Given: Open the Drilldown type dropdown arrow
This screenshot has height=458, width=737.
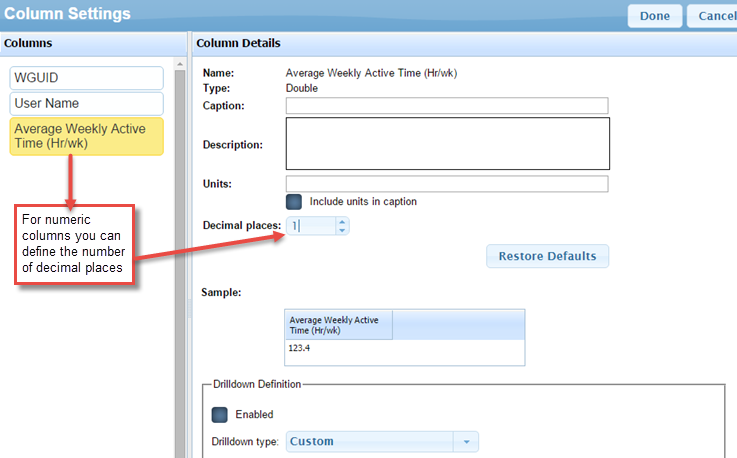Looking at the screenshot, I should point(466,442).
